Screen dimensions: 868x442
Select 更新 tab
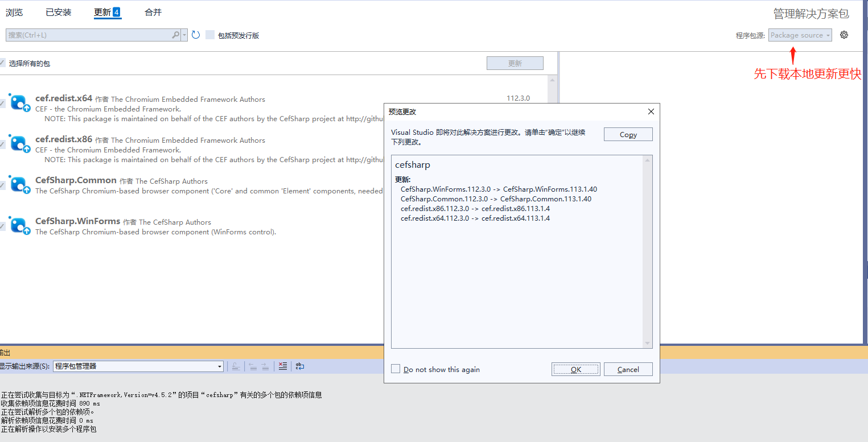point(108,12)
